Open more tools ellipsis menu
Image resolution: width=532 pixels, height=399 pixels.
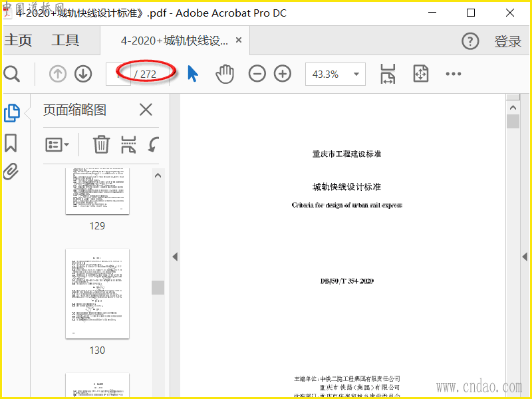coord(454,74)
